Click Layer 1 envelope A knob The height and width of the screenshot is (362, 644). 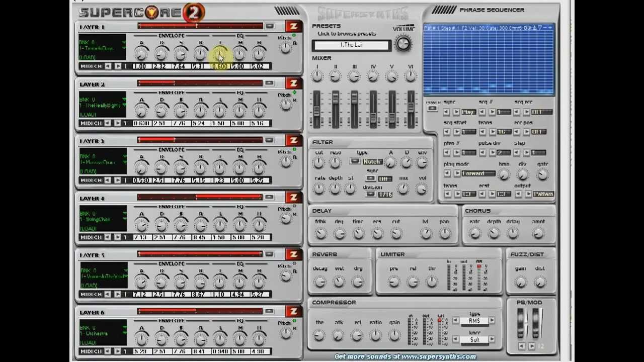pos(141,54)
